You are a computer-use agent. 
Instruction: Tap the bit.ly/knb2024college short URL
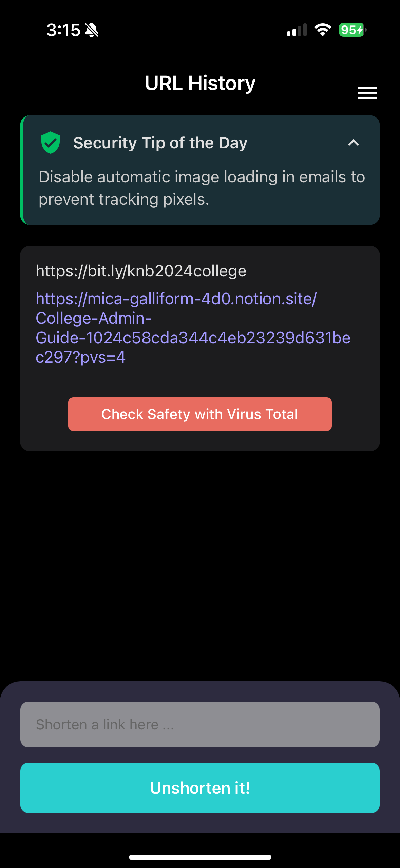pyautogui.click(x=141, y=271)
